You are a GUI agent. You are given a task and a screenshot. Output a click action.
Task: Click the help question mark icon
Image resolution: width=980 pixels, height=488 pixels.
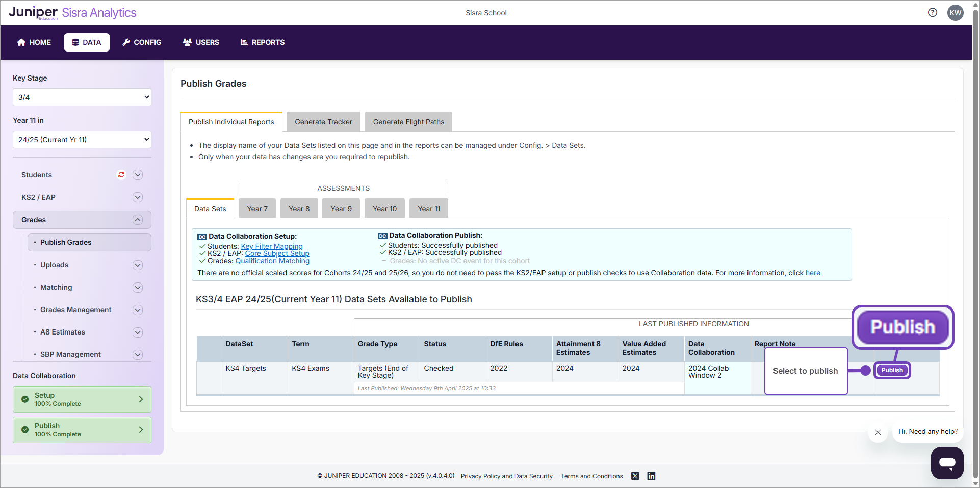tap(933, 12)
